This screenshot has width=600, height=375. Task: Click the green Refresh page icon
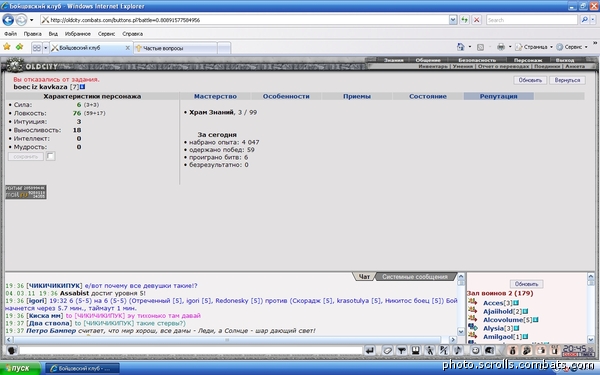pos(465,20)
